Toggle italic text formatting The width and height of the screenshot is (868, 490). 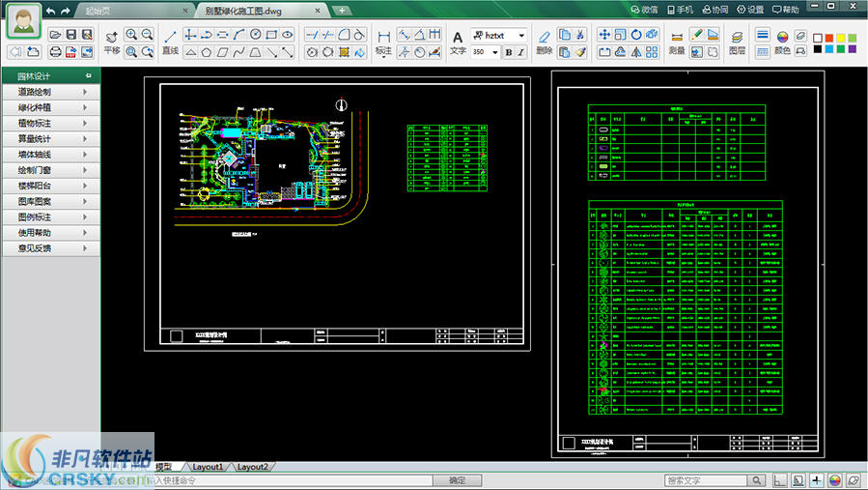click(x=521, y=51)
